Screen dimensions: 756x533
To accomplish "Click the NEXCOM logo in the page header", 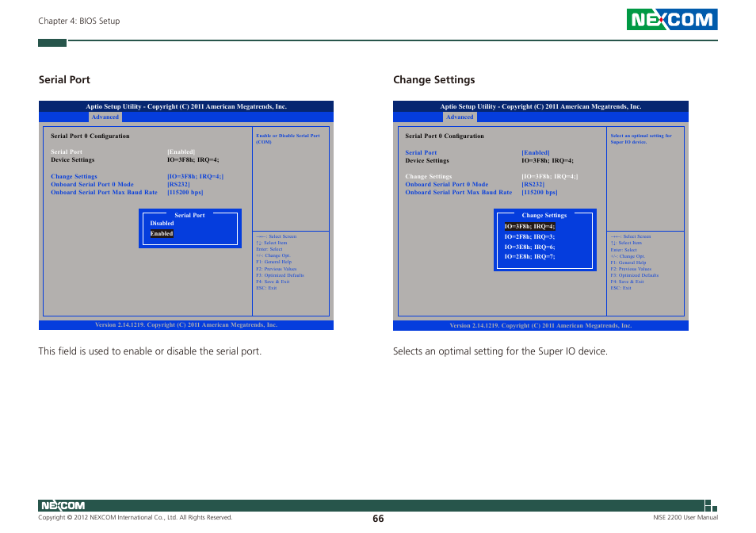I will tap(672, 19).
